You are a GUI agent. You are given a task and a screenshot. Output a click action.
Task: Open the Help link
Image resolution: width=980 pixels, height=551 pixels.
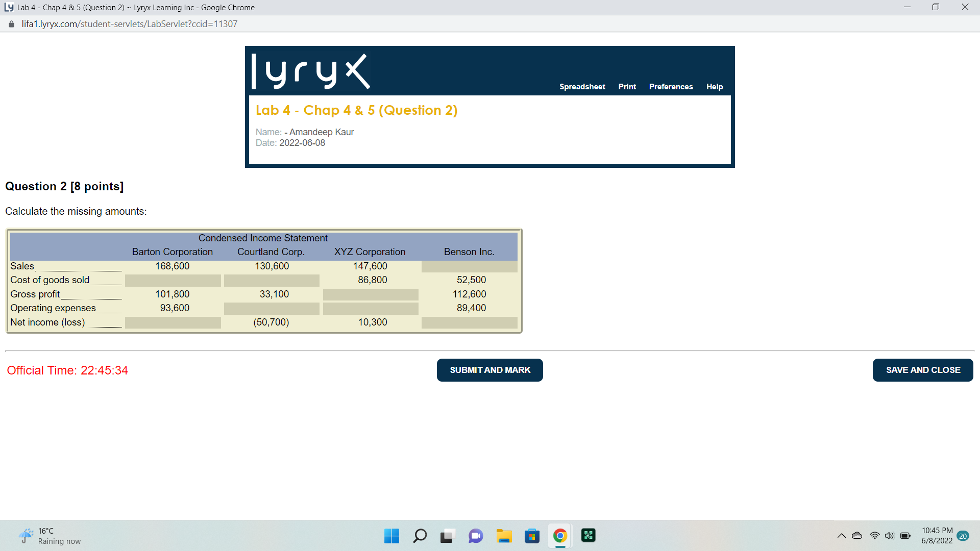(x=714, y=87)
